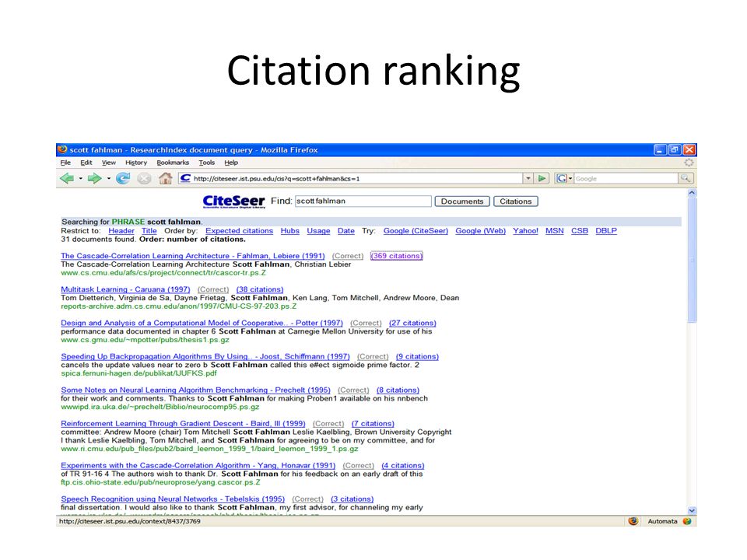Viewport: 747px width, 560px height.
Task: Open Speeding Up Backpropagation Algorithms result
Action: pyautogui.click(x=205, y=356)
